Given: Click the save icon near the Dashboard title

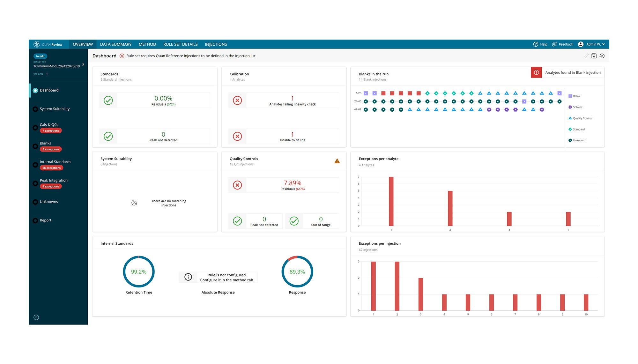Looking at the screenshot, I should (x=594, y=56).
